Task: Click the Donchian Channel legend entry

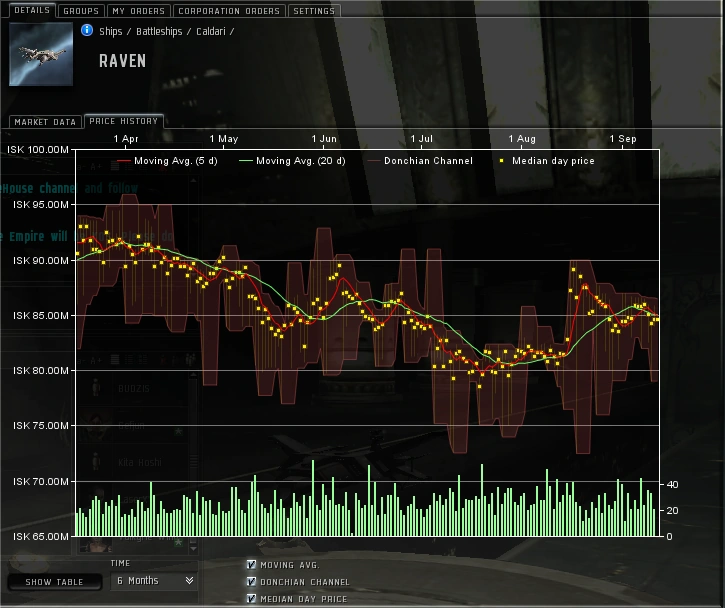Action: (420, 161)
